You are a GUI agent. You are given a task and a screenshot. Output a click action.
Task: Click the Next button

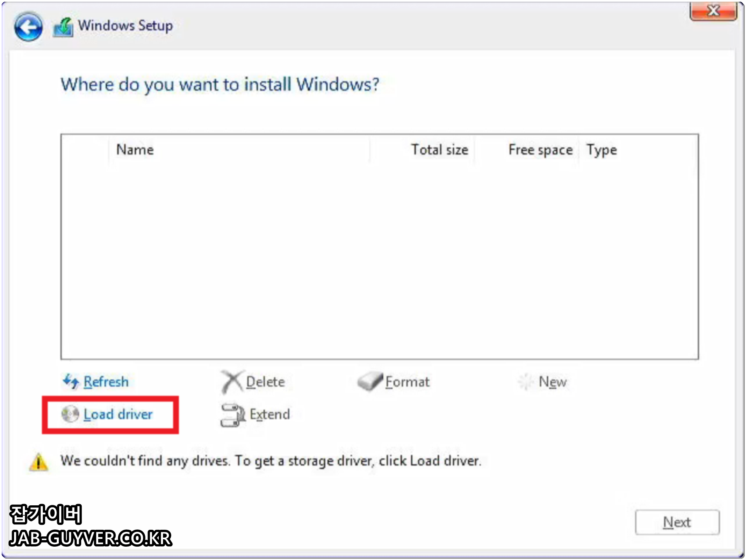coord(677,522)
